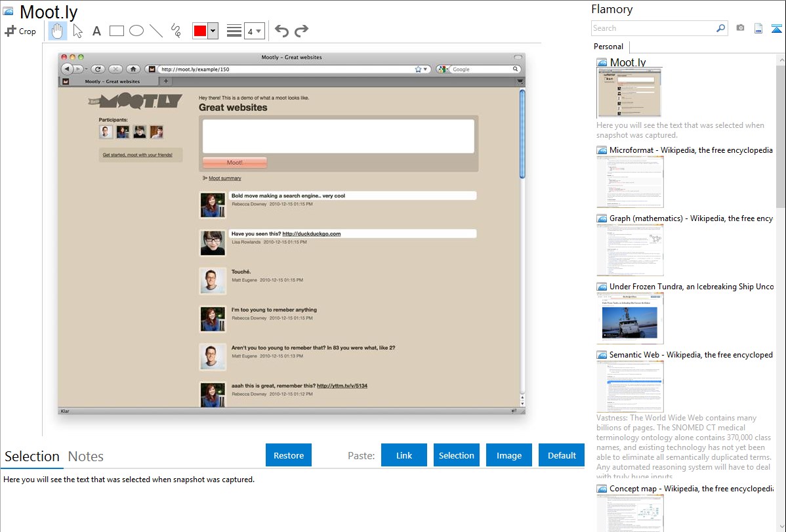Screen dimensions: 786x532
Task: Open the color picker dropdown arrow
Action: [x=213, y=31]
